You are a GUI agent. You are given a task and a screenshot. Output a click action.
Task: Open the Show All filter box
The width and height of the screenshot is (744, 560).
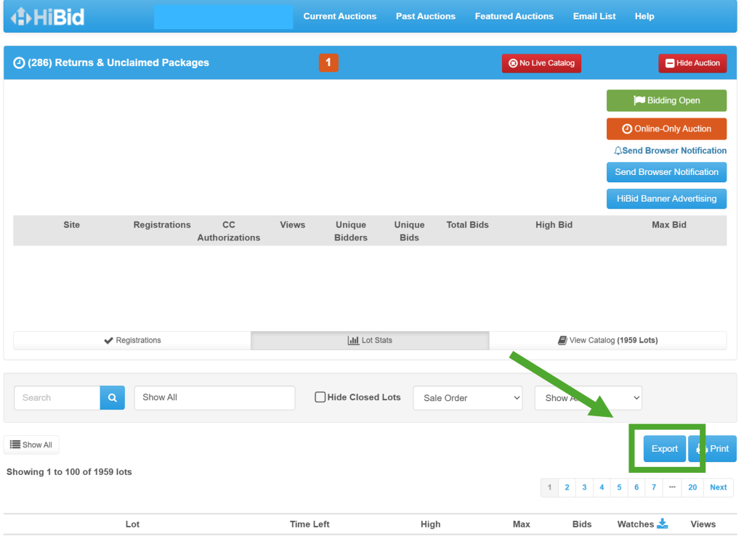click(x=214, y=398)
